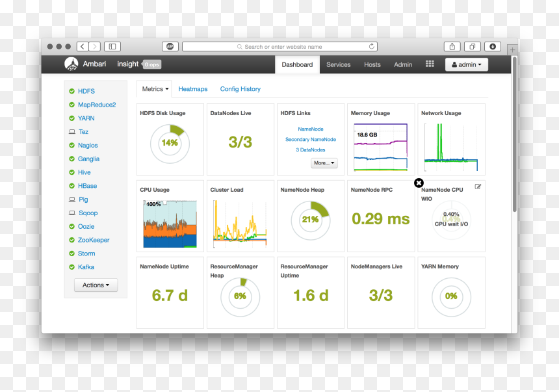Open the views grid icon
The image size is (559, 392).
pos(430,64)
